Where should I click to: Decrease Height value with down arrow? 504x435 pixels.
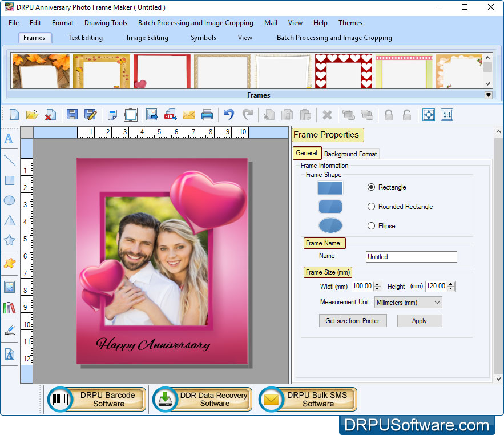click(451, 288)
